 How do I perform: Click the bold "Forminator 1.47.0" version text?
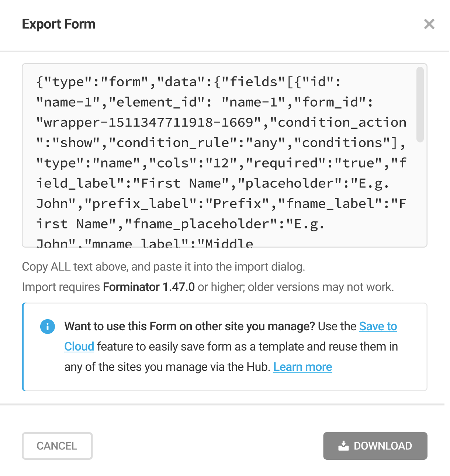[x=149, y=287]
